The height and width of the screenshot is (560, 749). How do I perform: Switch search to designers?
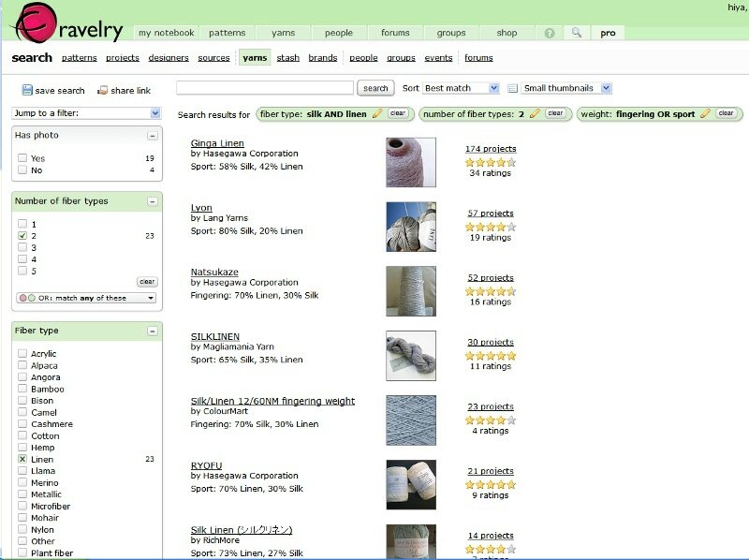pyautogui.click(x=169, y=58)
